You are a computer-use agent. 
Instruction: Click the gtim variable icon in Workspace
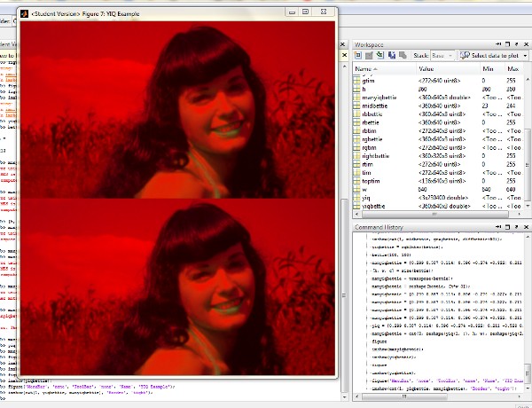(356, 81)
